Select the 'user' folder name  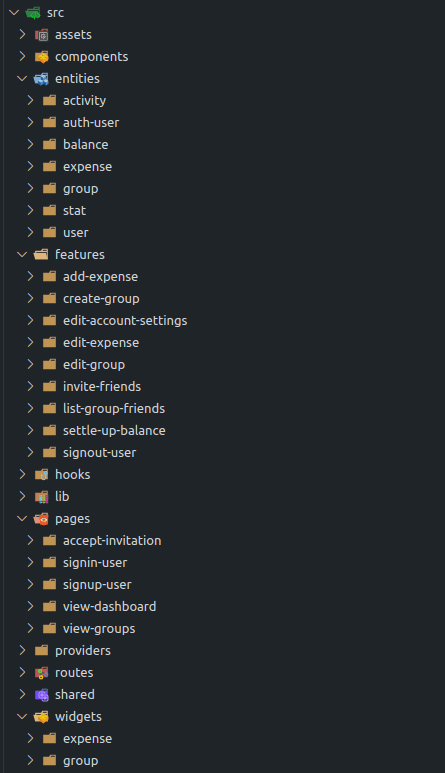click(75, 233)
